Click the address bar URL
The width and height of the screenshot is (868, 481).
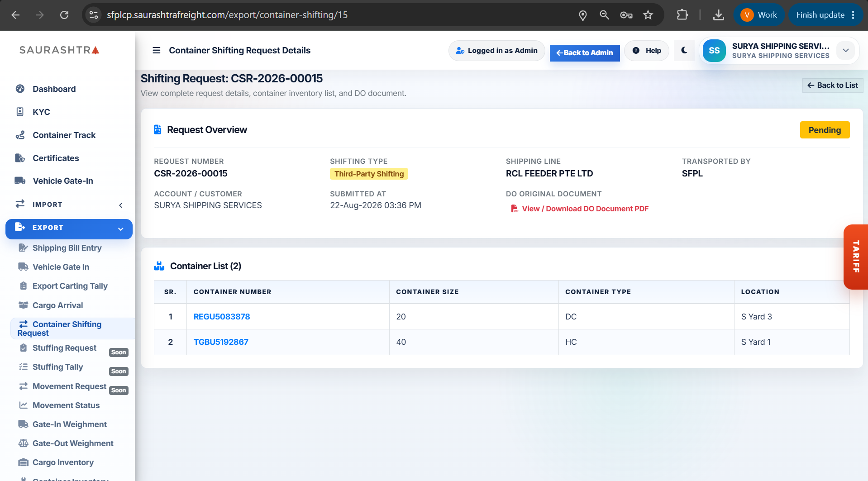click(227, 15)
